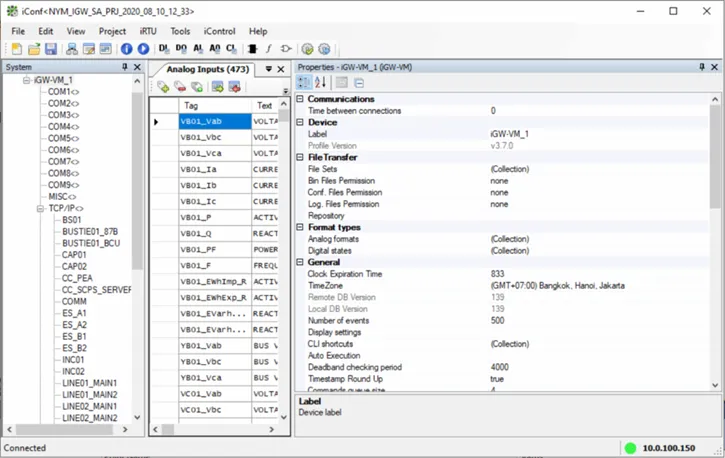Select BUSTIE01_87B tree item

tap(90, 232)
